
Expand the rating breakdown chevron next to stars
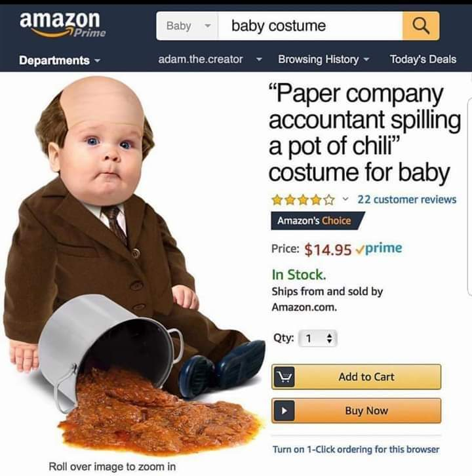tap(345, 199)
